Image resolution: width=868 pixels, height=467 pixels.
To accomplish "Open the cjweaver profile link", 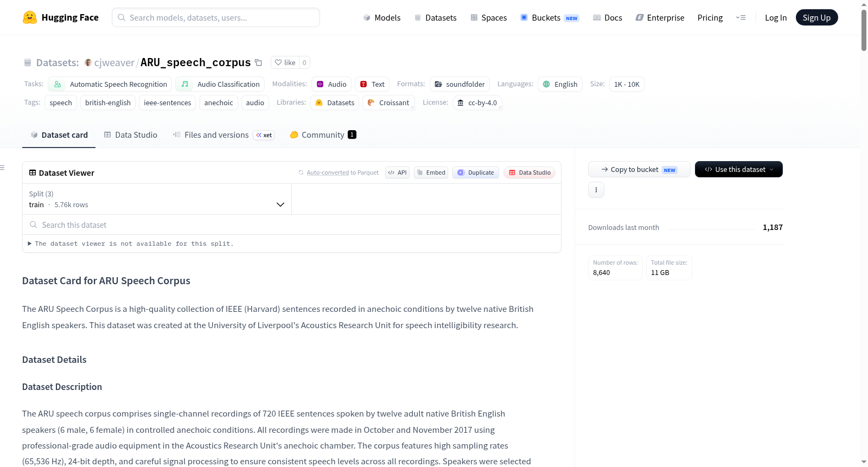I will pos(114,62).
